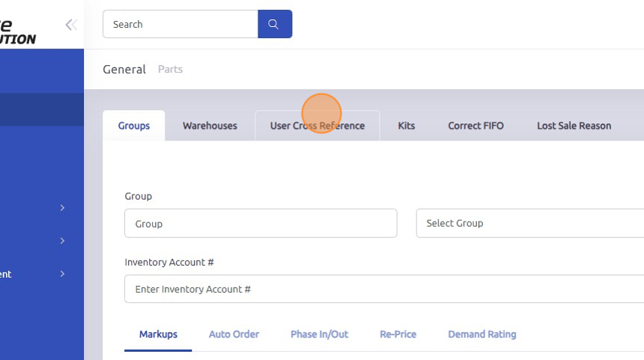Show the Auto Order sub-tab

234,334
